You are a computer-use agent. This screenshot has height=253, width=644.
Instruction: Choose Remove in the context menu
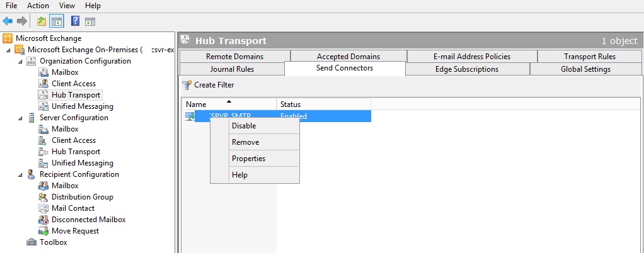click(255, 142)
